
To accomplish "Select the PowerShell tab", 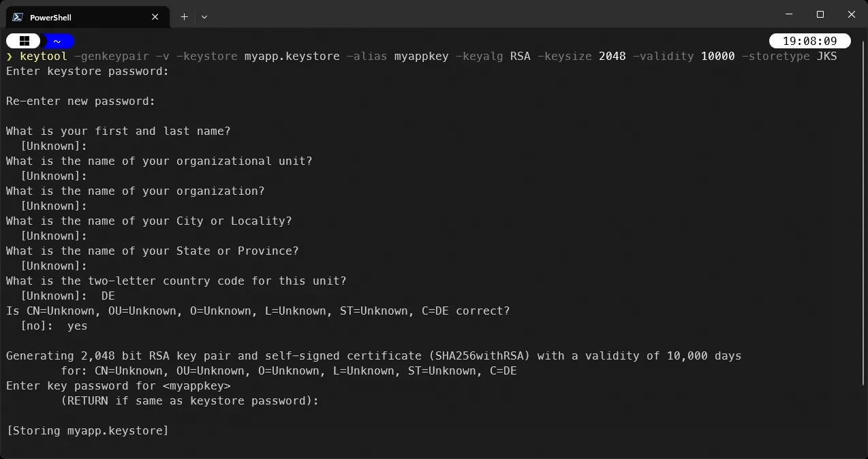I will click(87, 17).
